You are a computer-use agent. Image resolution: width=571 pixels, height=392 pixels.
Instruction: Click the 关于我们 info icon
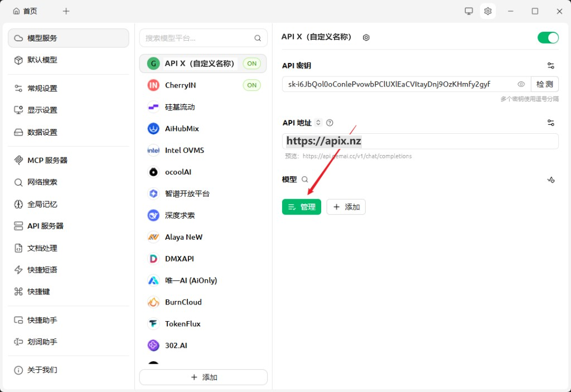(x=18, y=370)
